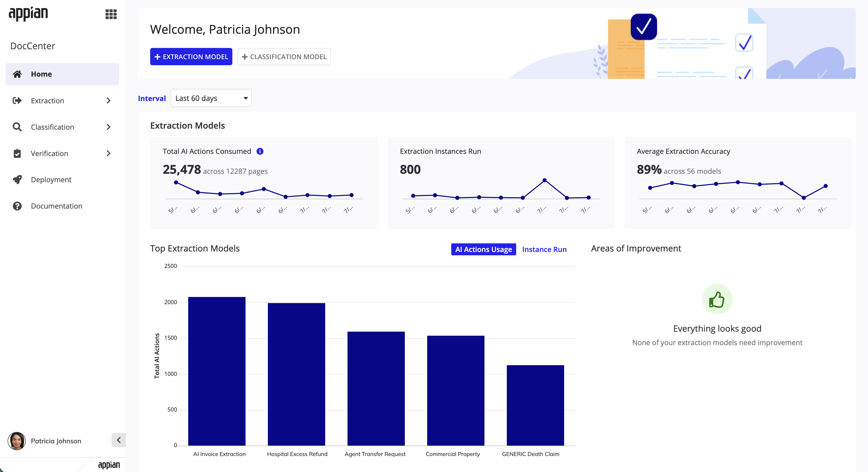The width and height of the screenshot is (868, 472).
Task: Create new Extraction Model
Action: 191,57
